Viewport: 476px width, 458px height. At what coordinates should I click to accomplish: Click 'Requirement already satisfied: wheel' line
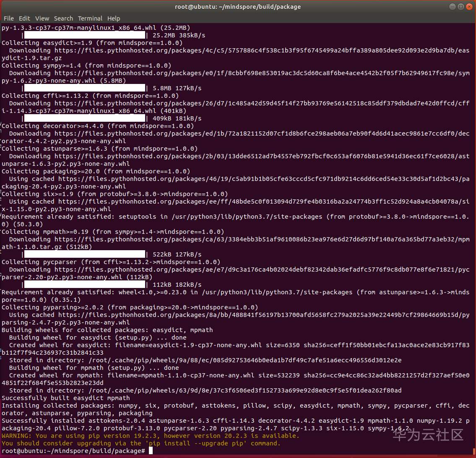pyautogui.click(x=235, y=296)
